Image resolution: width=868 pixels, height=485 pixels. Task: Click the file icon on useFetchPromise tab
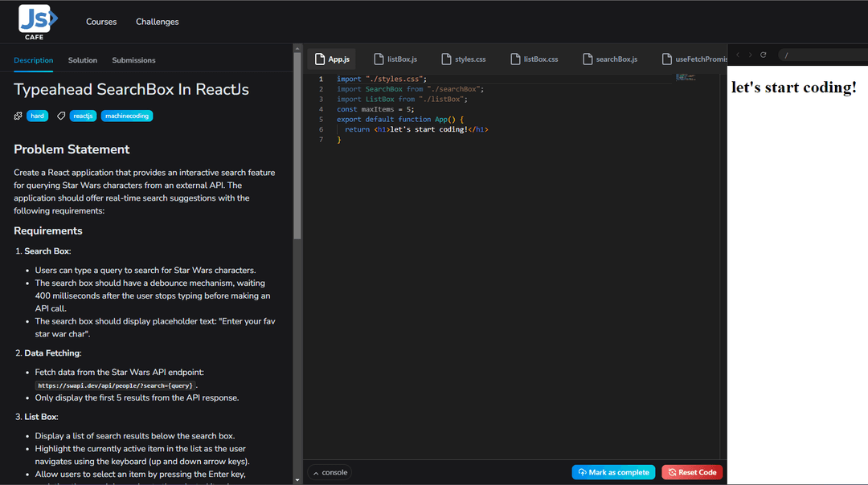click(667, 59)
